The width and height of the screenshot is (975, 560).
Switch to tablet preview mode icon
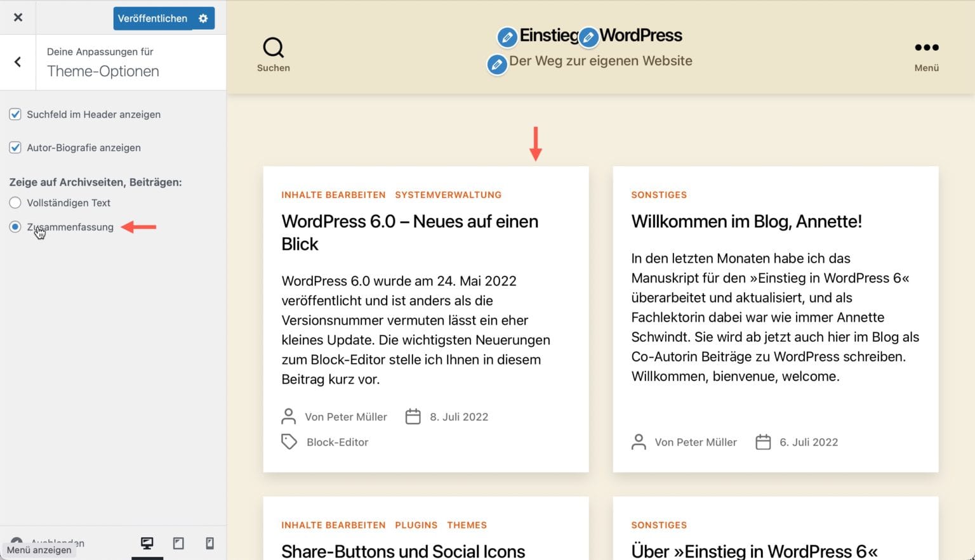(178, 543)
